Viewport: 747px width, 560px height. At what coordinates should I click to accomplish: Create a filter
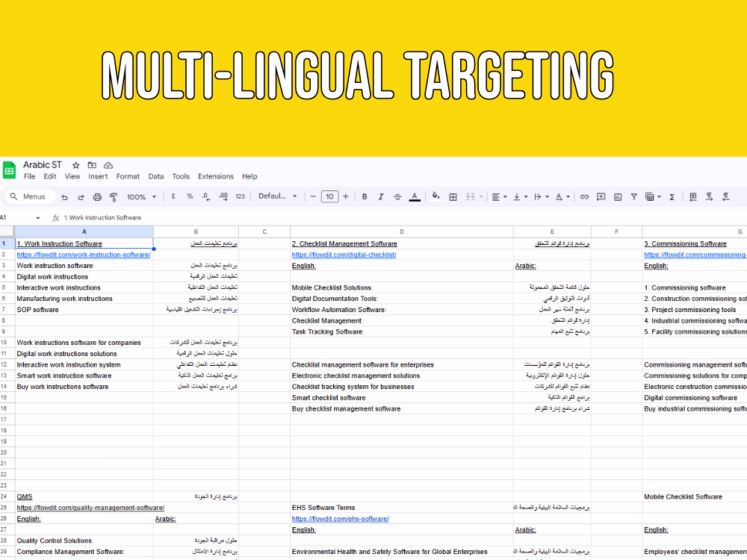point(633,196)
